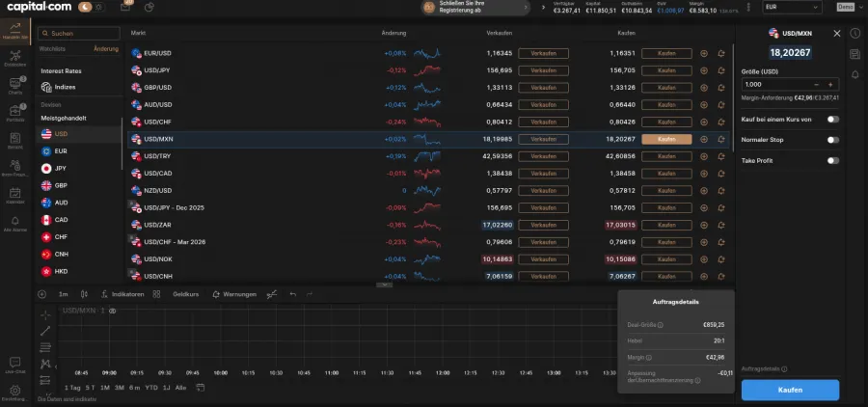Click the undo arrow in chart toolbar

click(293, 294)
